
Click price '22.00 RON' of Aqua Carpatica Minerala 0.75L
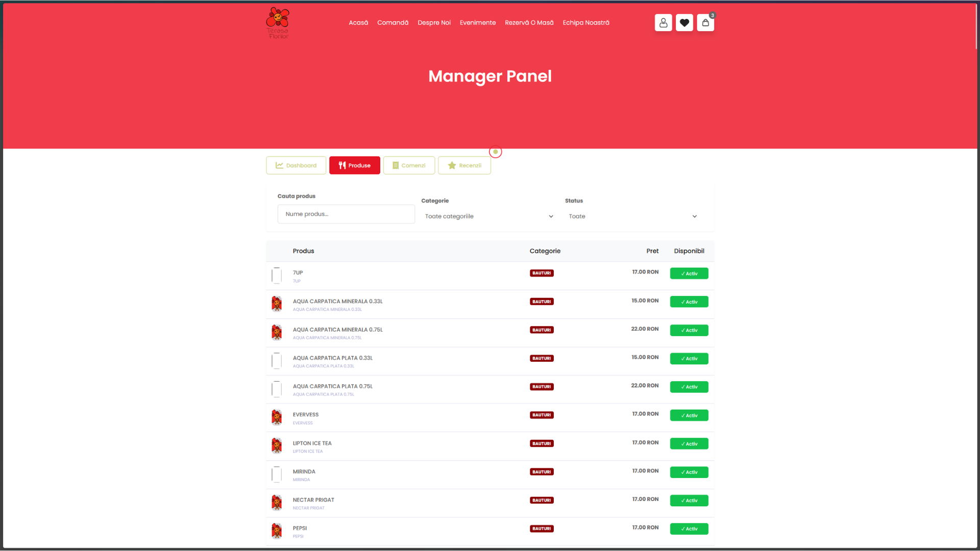coord(645,329)
